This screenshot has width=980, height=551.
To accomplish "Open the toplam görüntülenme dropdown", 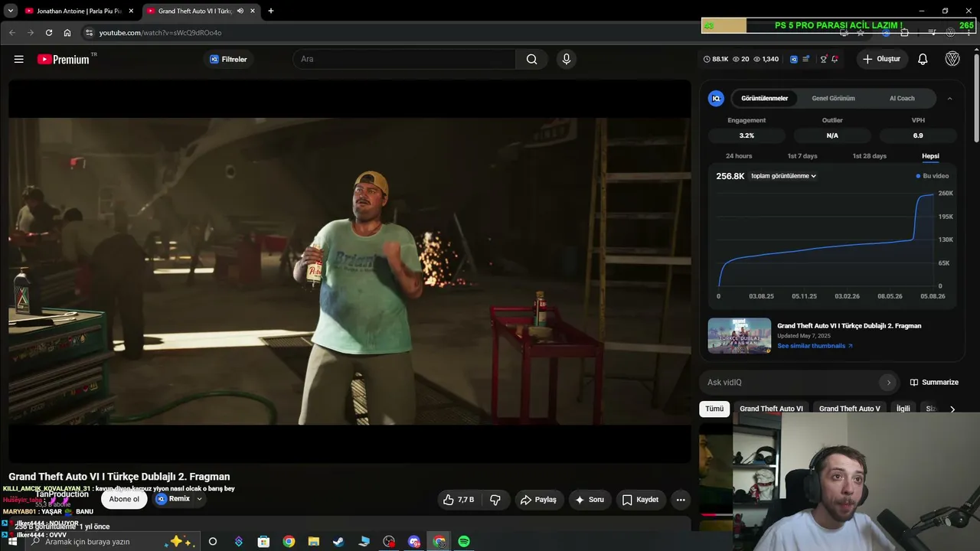I will [x=783, y=176].
